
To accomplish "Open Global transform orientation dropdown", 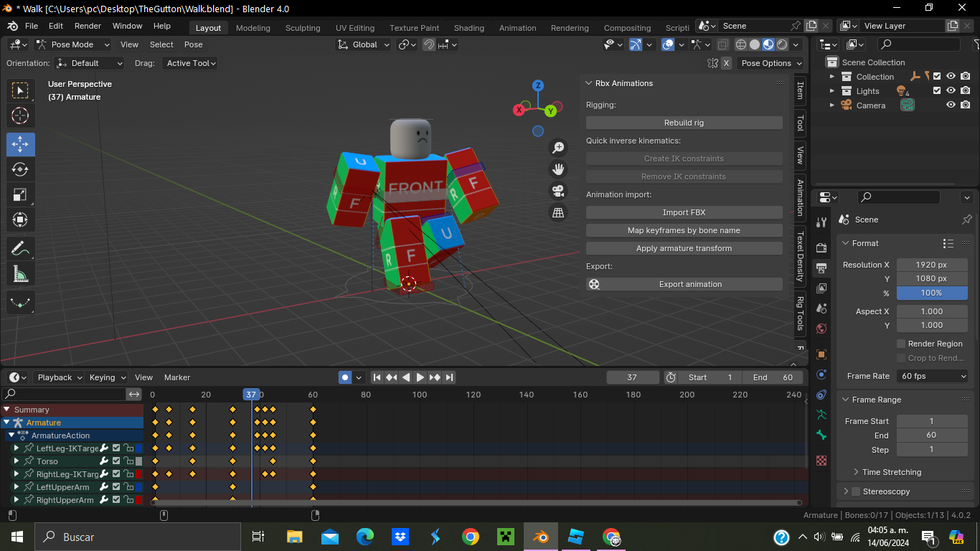I will (364, 44).
